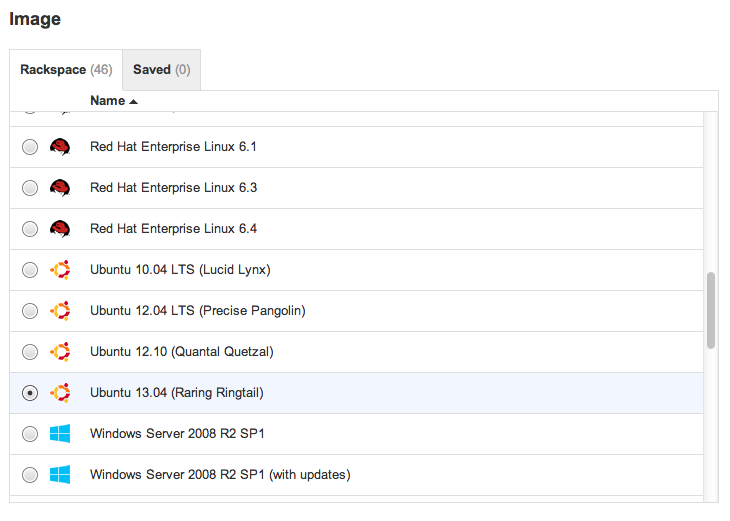
Task: Select the Ubuntu 13.04 Raring Ringtail radio button
Action: (30, 394)
